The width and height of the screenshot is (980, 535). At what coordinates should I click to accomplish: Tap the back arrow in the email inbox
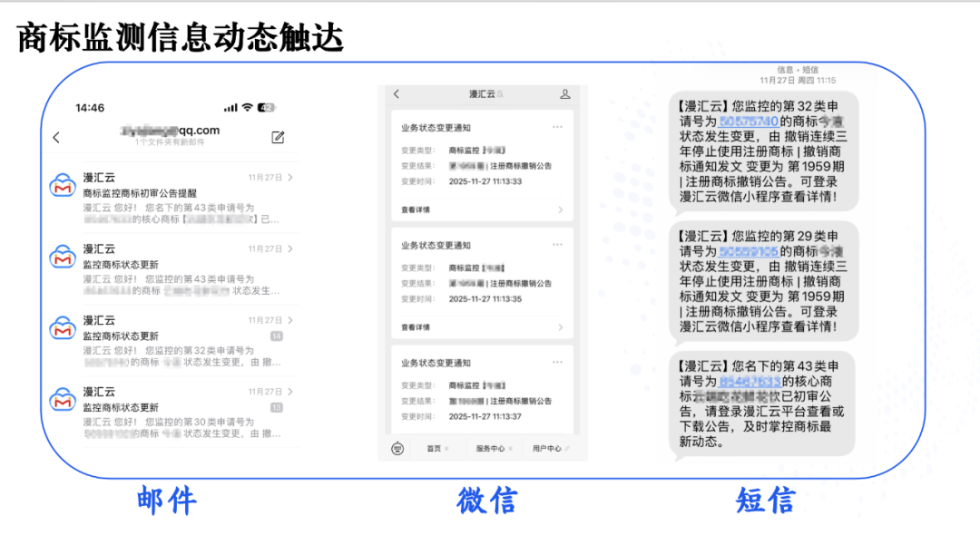(x=56, y=137)
